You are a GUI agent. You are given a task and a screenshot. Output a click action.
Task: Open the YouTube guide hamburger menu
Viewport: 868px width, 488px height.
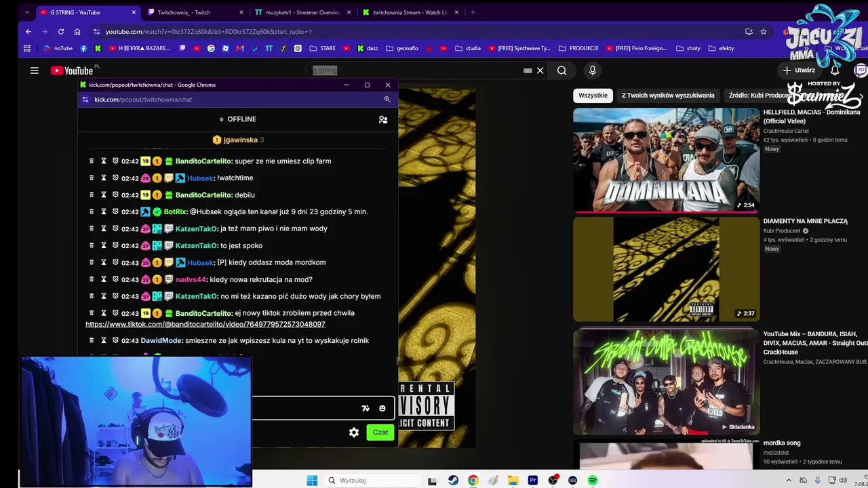pyautogui.click(x=34, y=70)
